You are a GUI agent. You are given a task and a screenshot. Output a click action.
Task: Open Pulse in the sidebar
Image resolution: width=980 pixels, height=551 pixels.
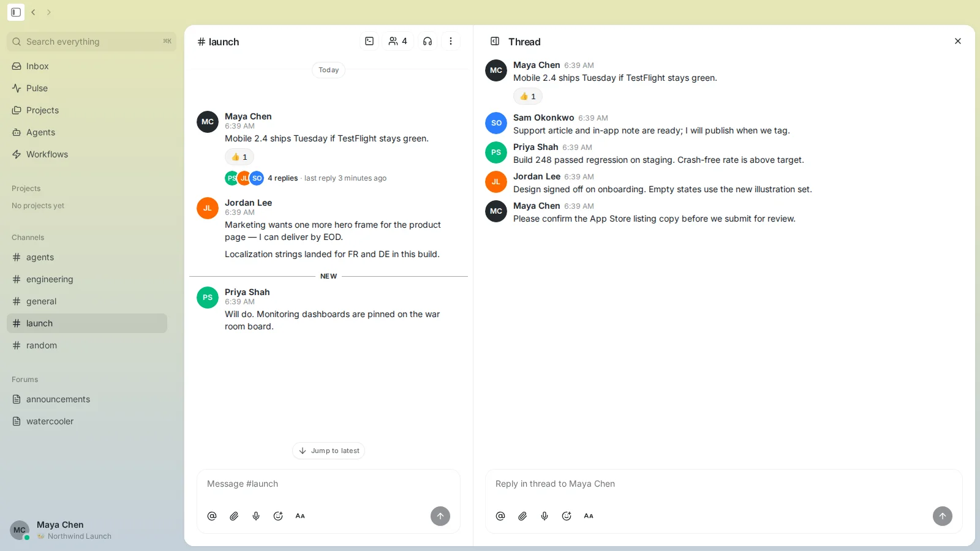87,88
